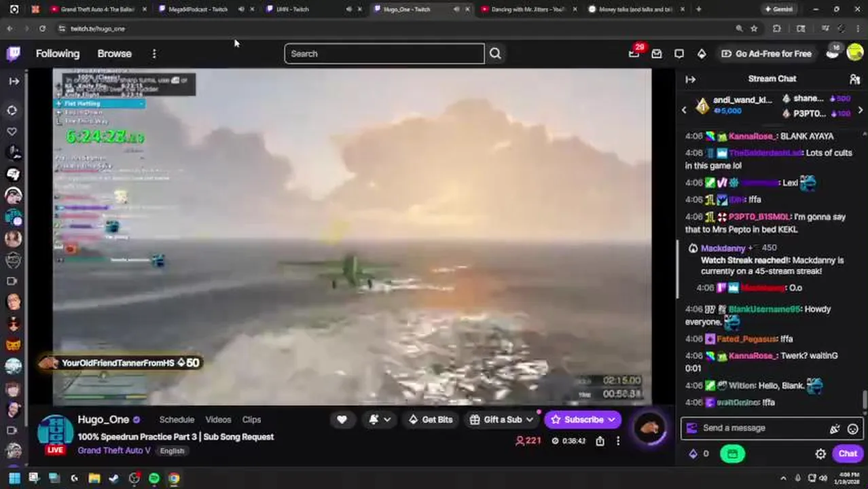Open the whispers speech-bubble icon
The width and height of the screenshot is (868, 489).
pyautogui.click(x=679, y=54)
